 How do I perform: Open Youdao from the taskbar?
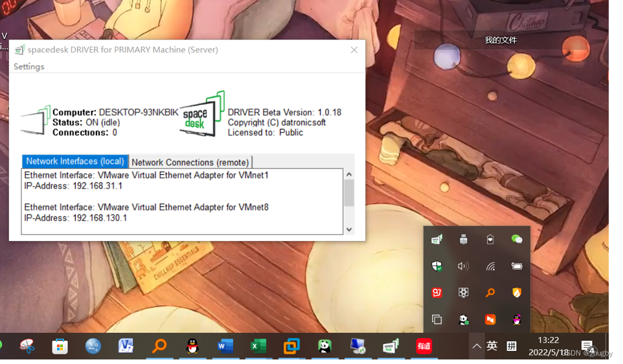pos(424,346)
